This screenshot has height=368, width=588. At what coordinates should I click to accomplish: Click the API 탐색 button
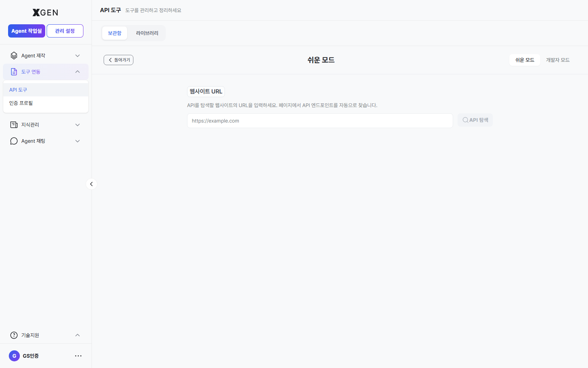[475, 120]
